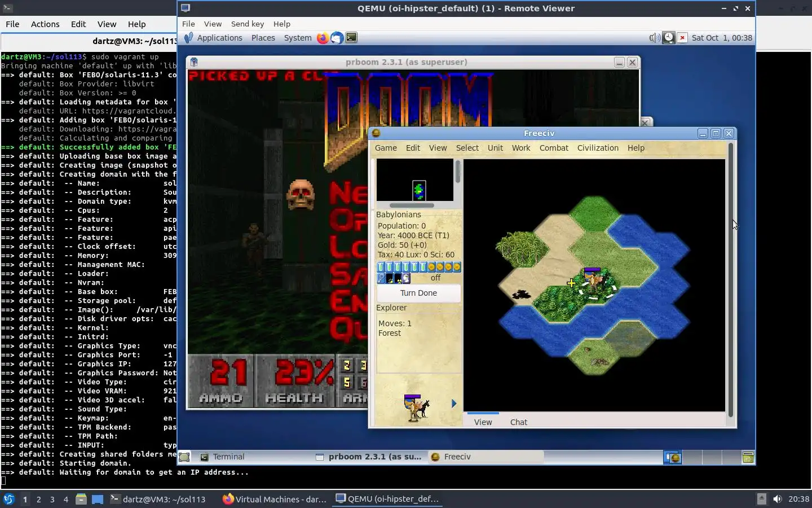Open Freeciv Game menu
The image size is (812, 508).
click(x=386, y=148)
